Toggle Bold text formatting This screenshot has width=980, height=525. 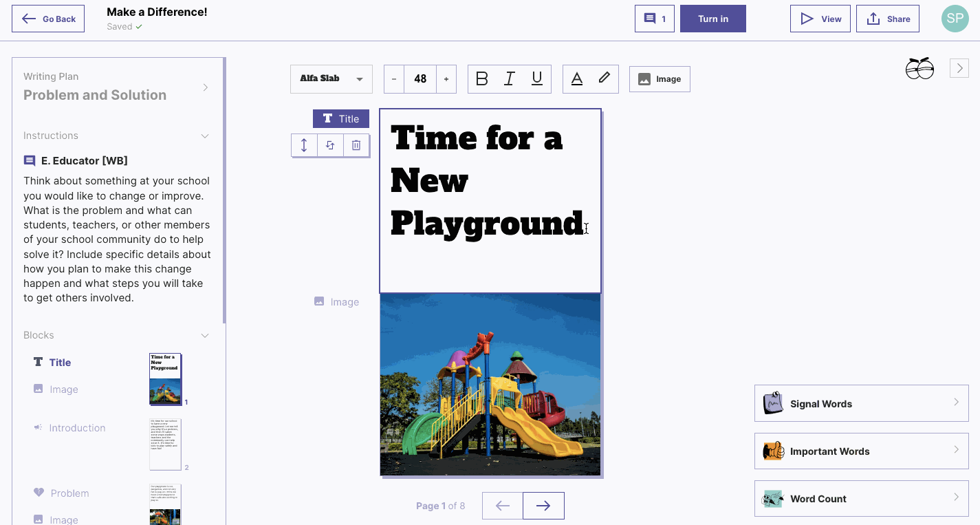(482, 79)
